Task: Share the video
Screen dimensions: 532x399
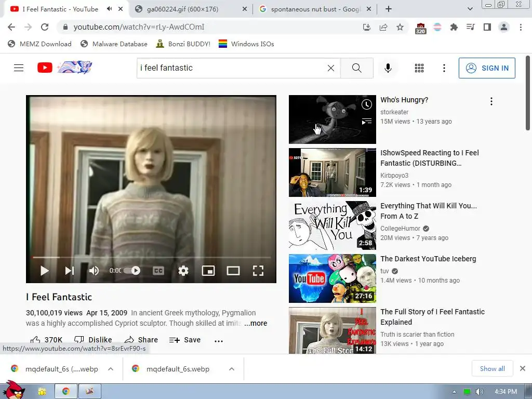Action: coord(141,340)
